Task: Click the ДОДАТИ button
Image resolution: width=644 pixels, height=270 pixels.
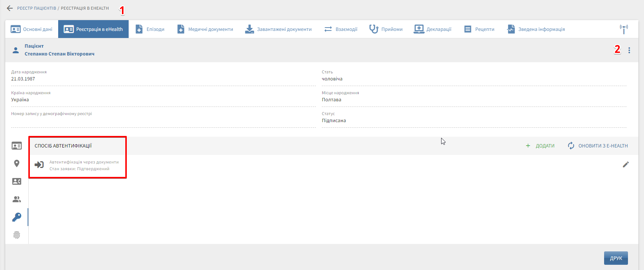Action: [x=540, y=146]
